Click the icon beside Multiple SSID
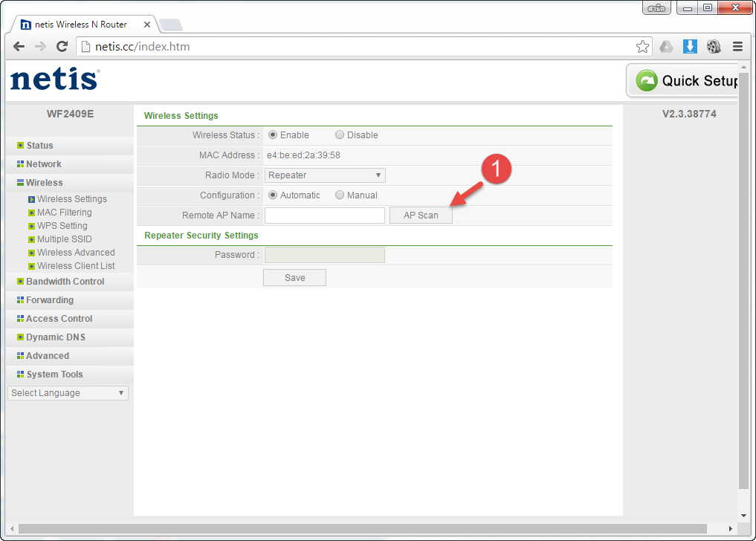 [31, 239]
